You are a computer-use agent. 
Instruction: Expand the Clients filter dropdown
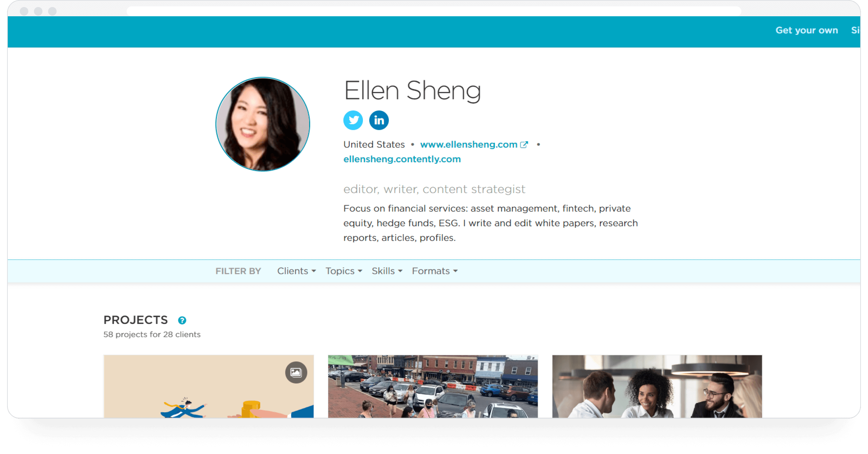click(296, 271)
